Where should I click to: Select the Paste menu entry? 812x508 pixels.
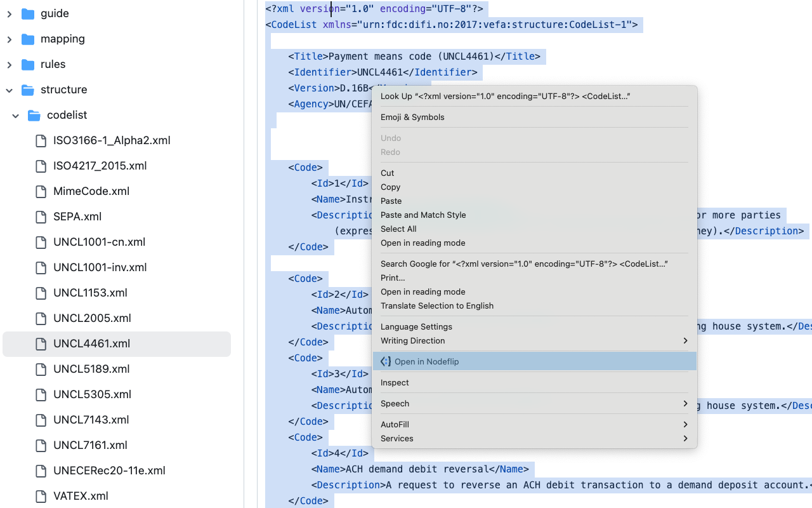[535, 201]
